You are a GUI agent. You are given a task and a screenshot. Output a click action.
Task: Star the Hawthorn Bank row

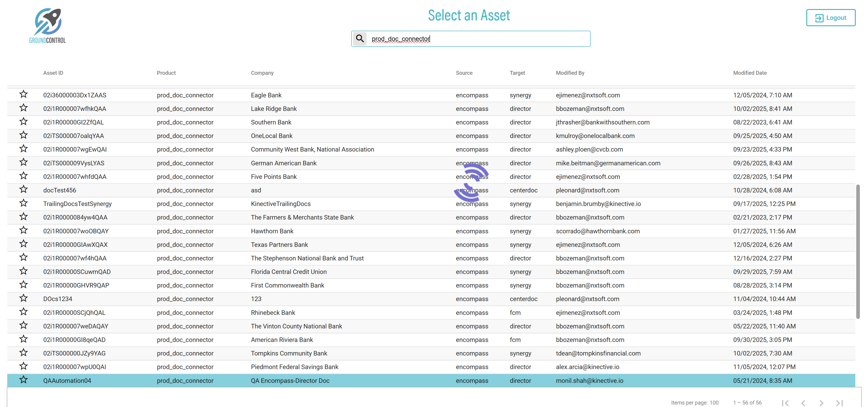point(23,230)
